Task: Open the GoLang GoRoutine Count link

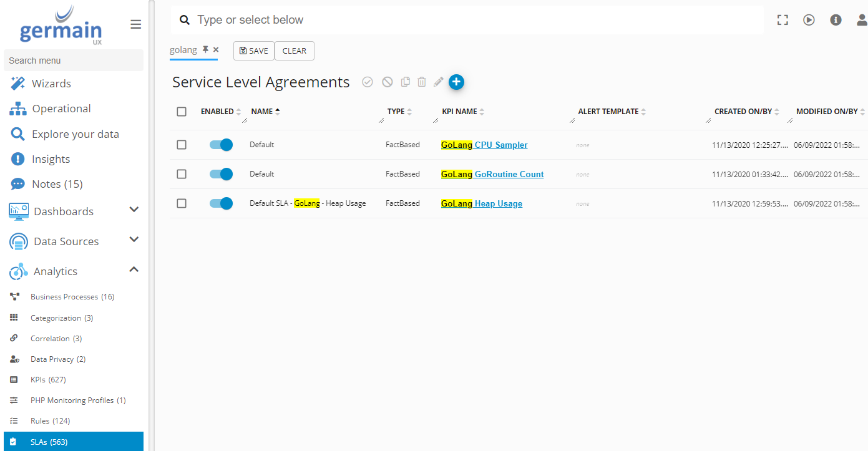Action: point(492,174)
